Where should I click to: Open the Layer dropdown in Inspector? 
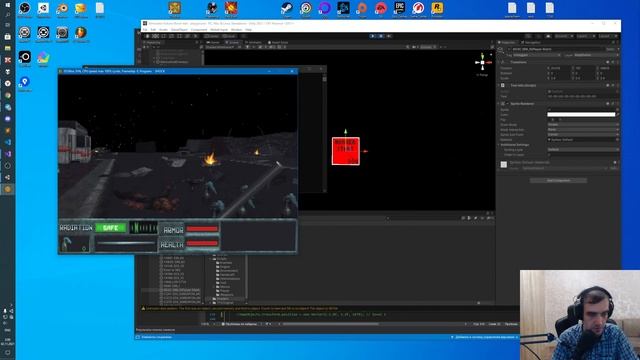coord(595,55)
